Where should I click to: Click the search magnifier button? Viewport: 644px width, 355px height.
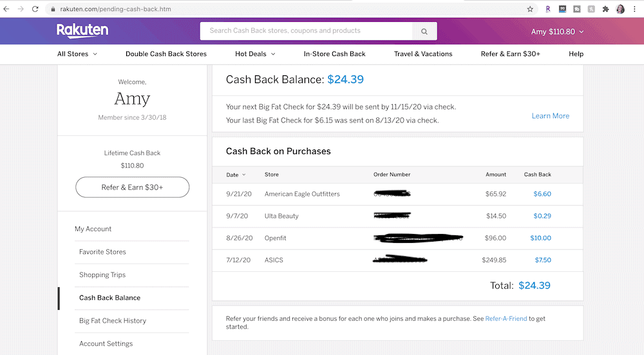(424, 31)
